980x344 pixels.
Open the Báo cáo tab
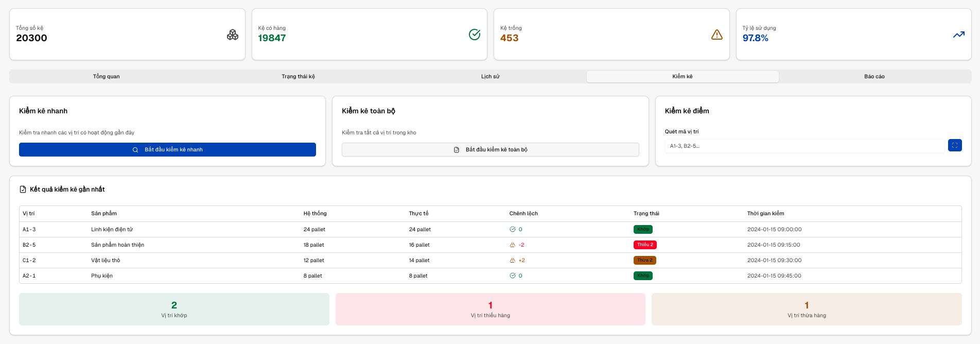(x=874, y=77)
